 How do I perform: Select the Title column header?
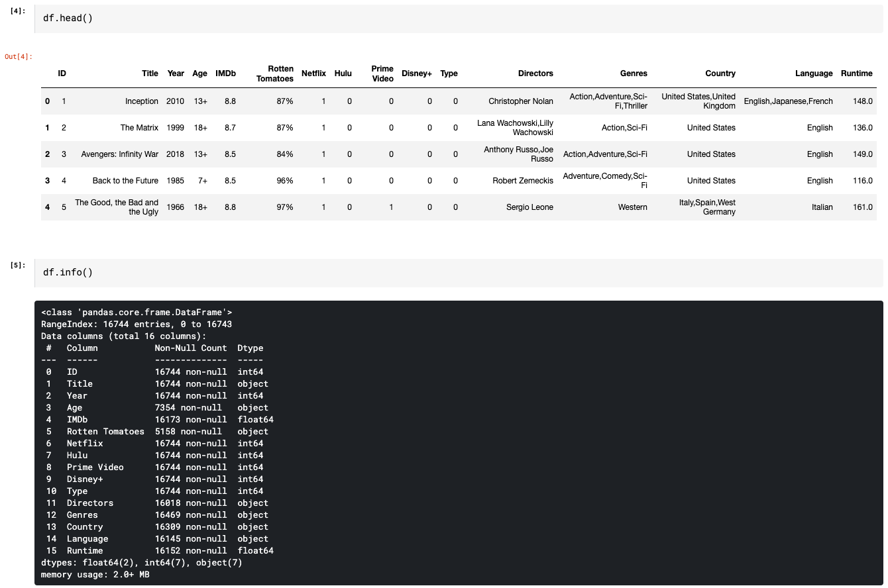[150, 73]
